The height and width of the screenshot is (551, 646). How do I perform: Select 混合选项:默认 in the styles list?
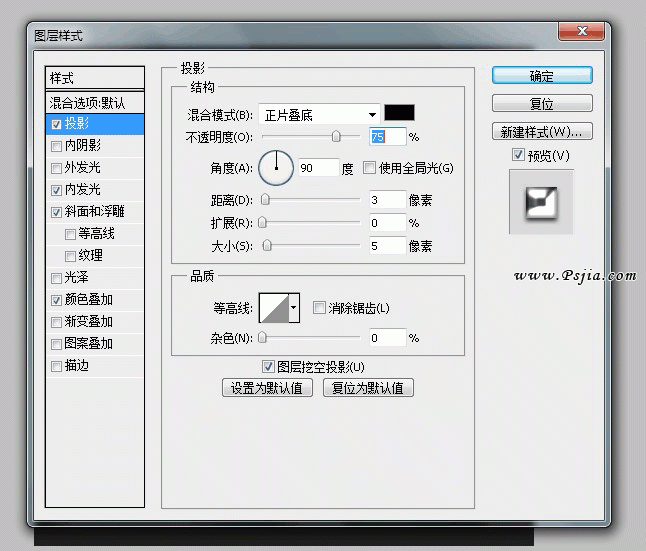(95, 103)
